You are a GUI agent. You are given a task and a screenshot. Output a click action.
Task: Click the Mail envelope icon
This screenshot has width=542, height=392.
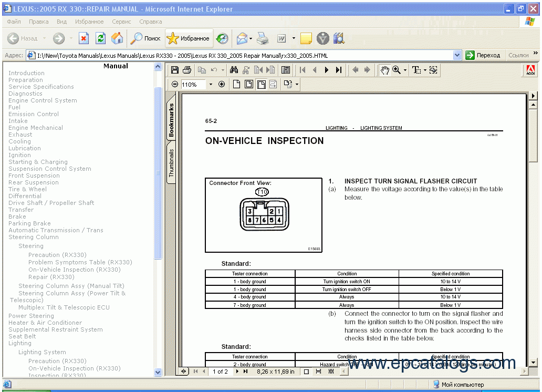pos(242,38)
